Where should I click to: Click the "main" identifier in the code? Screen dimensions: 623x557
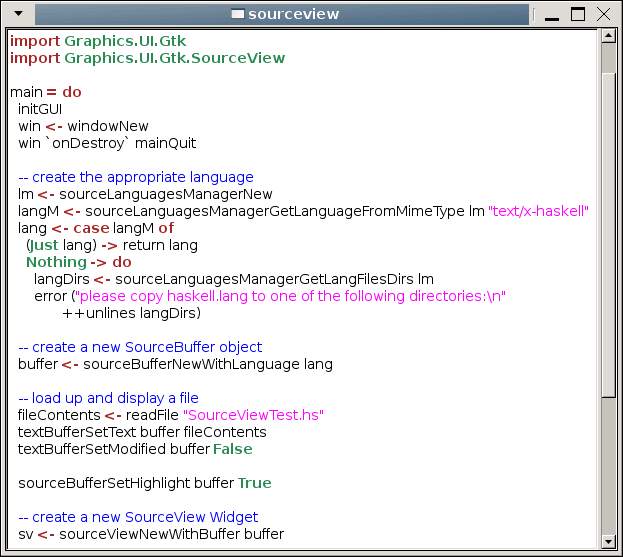(26, 92)
